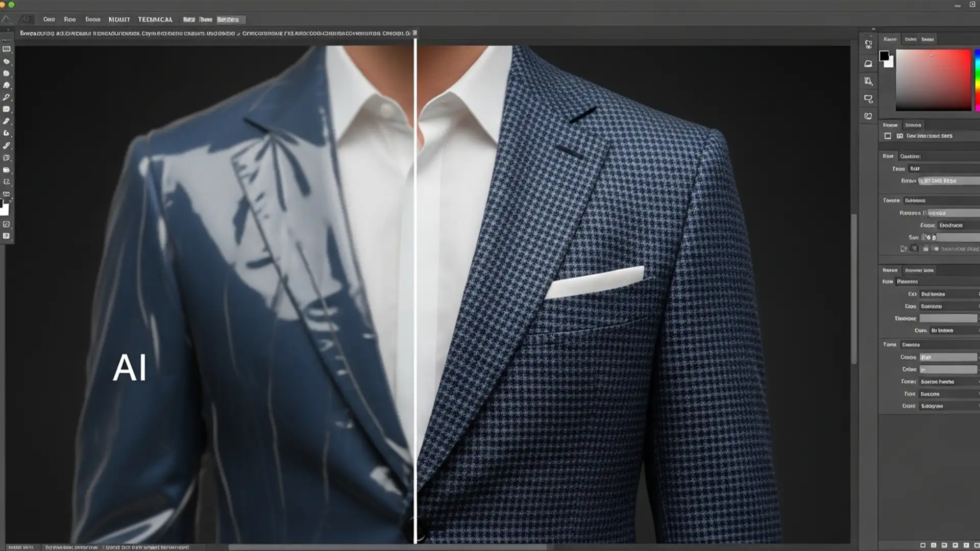The image size is (980, 551).
Task: Select the top marquee tool in the toolbar
Action: [x=7, y=49]
